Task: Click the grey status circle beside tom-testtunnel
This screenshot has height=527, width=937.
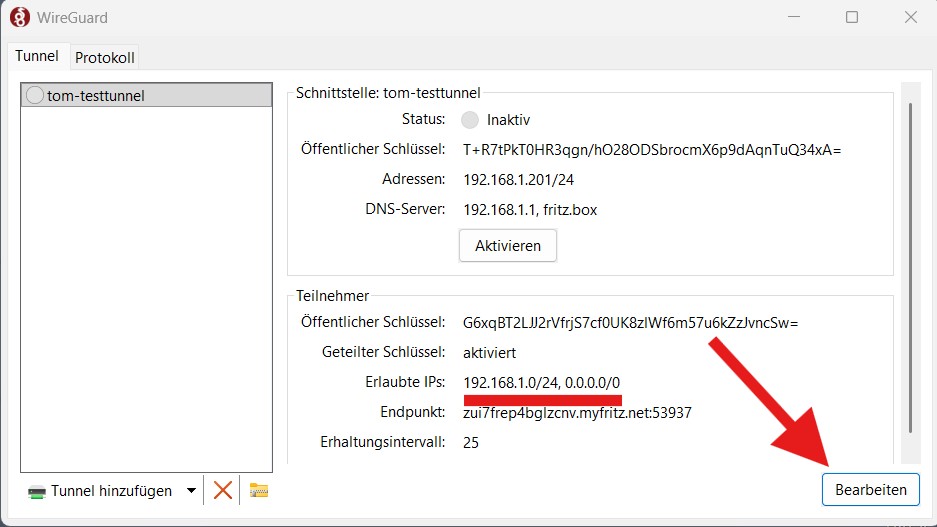Action: (35, 96)
